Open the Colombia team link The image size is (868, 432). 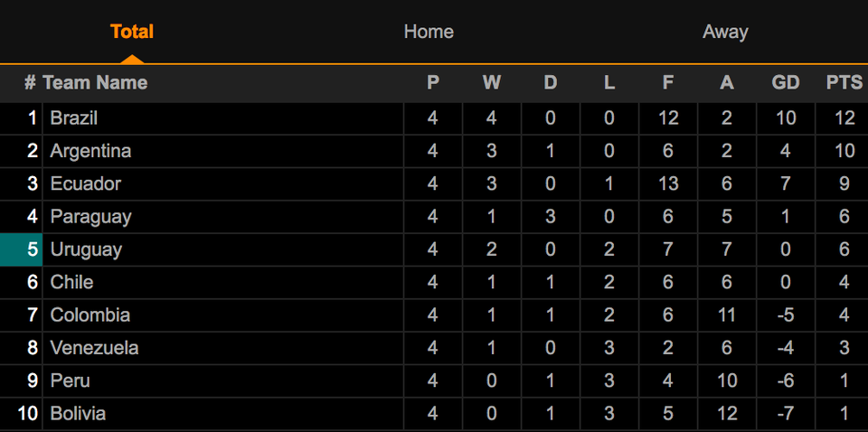[90, 315]
